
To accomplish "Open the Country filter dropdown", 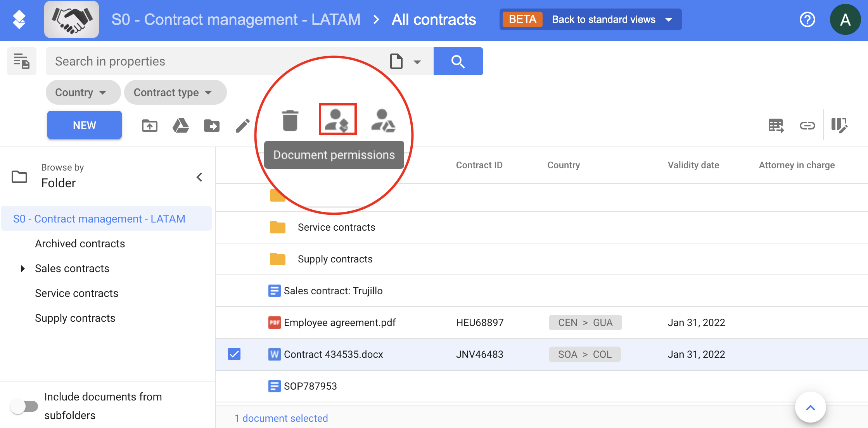I will click(83, 92).
